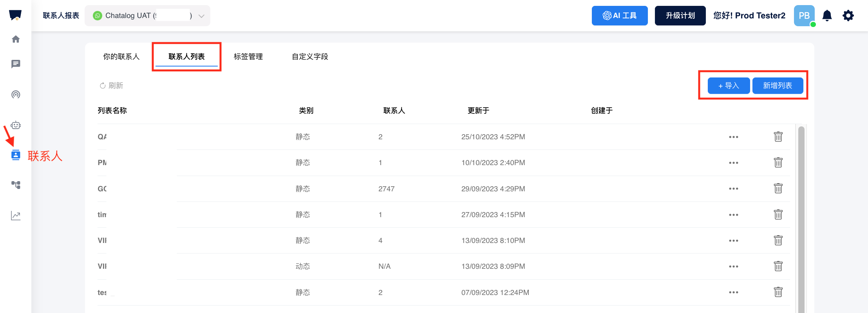868x313 pixels.
Task: Click the notification bell icon
Action: point(827,16)
